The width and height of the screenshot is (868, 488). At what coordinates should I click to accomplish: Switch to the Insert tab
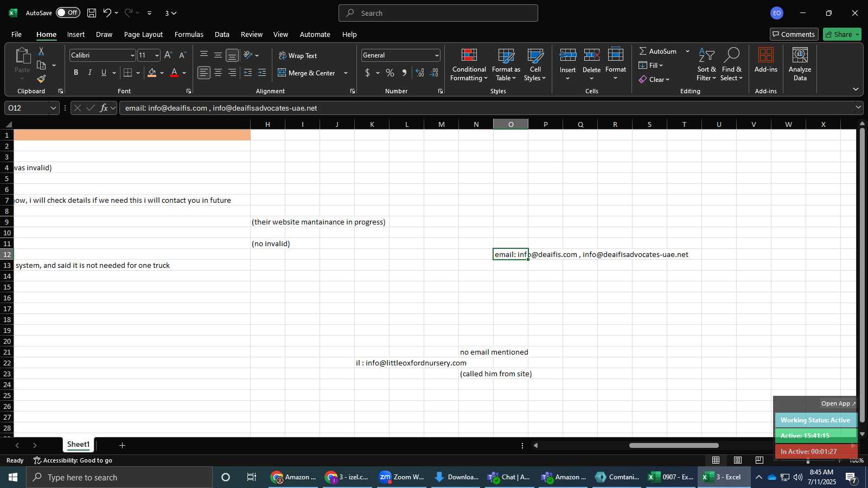point(76,34)
